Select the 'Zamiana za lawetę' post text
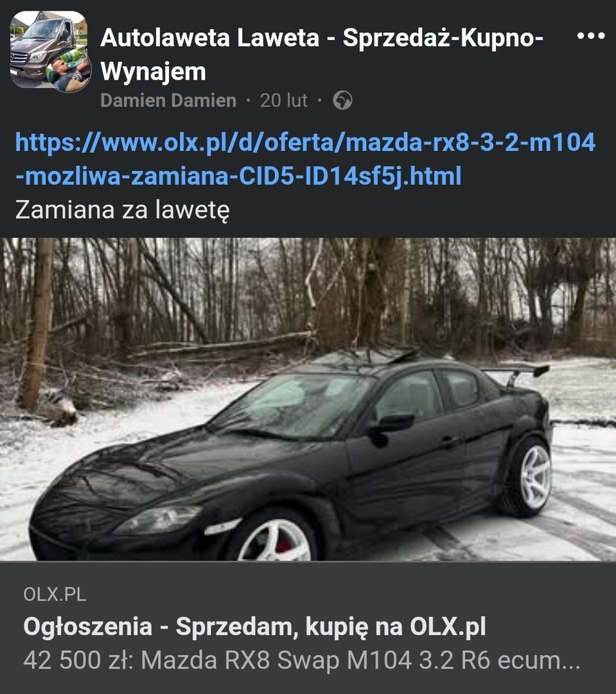Image resolution: width=616 pixels, height=694 pixels. (123, 209)
